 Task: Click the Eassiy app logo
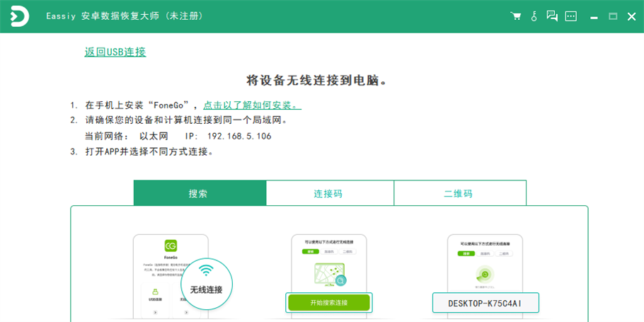(19, 16)
